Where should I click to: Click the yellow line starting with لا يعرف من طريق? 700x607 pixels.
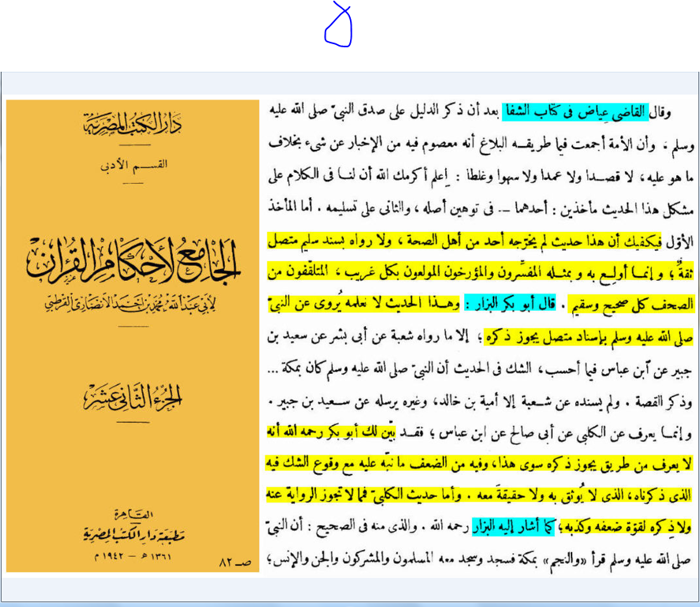pyautogui.click(x=479, y=464)
